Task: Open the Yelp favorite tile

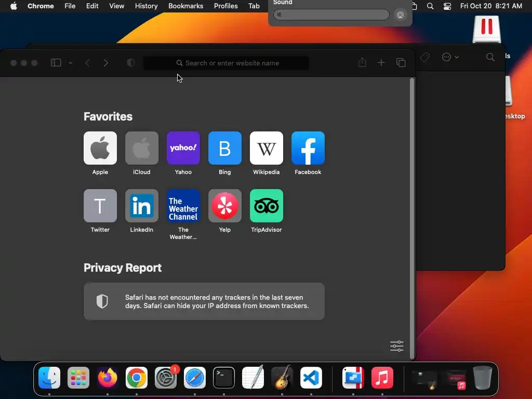Action: pos(225,206)
